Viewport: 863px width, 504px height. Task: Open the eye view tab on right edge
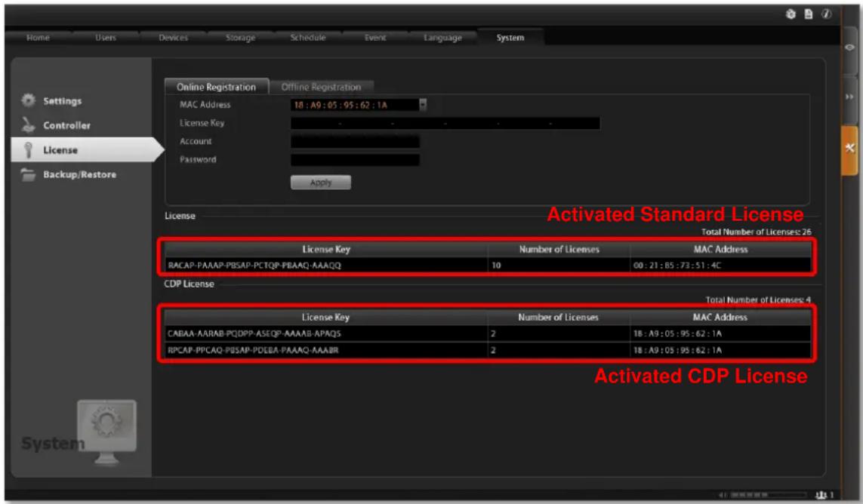pos(849,48)
